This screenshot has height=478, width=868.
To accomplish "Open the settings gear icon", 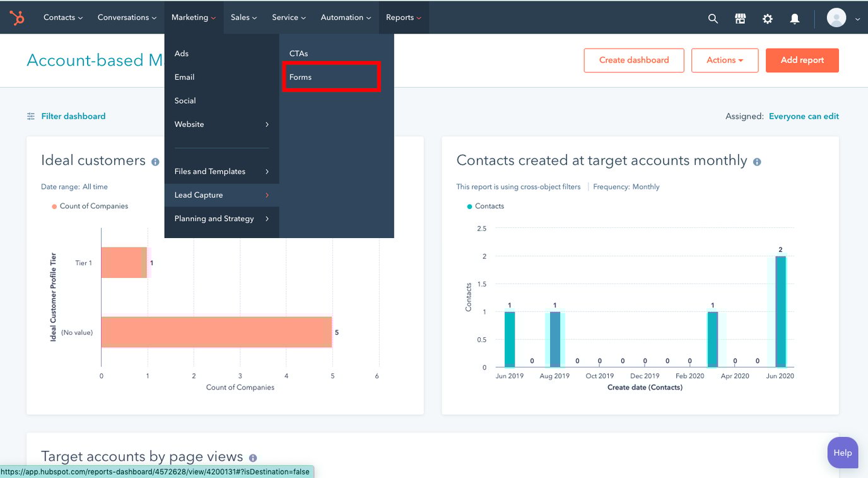I will coord(767,18).
